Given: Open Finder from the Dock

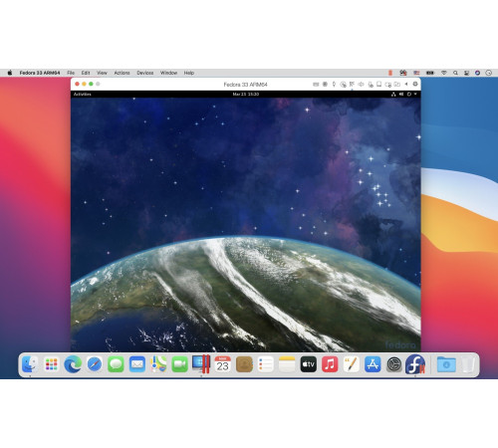Looking at the screenshot, I should (x=30, y=364).
